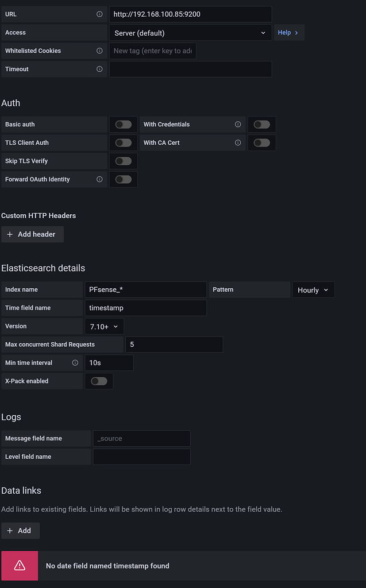Screen dimensions: 366x588
Task: Open the With CA Cert info icon
Action: 238,142
